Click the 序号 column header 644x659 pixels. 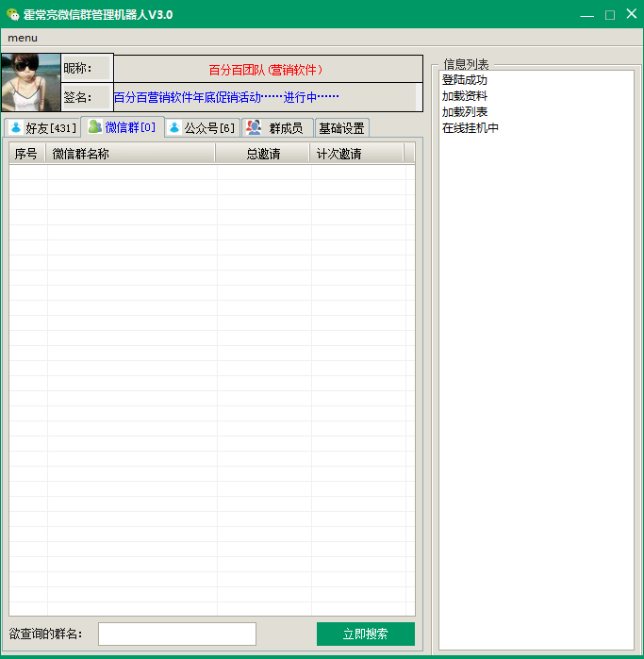pos(27,154)
